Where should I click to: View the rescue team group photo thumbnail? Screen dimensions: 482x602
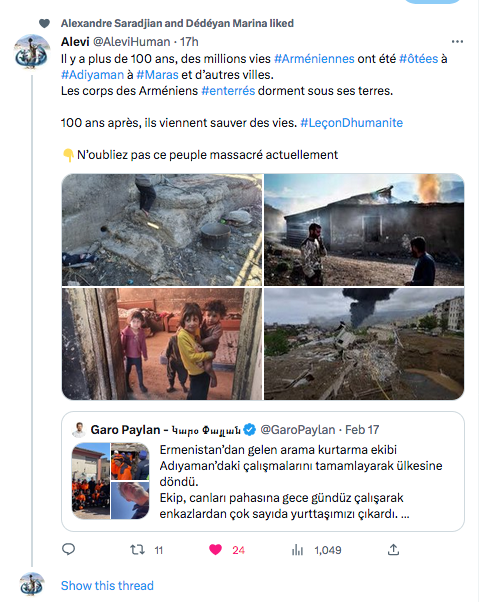pyautogui.click(x=91, y=481)
